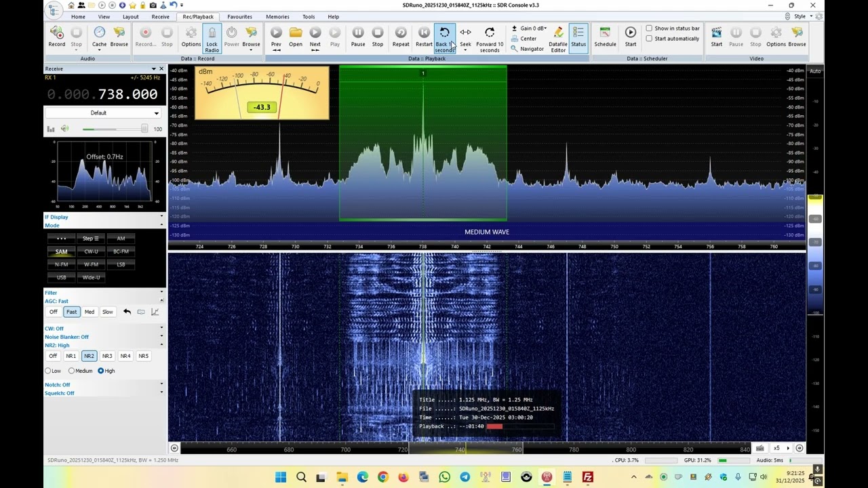Close the Receive panel
The width and height of the screenshot is (868, 488).
tap(161, 68)
